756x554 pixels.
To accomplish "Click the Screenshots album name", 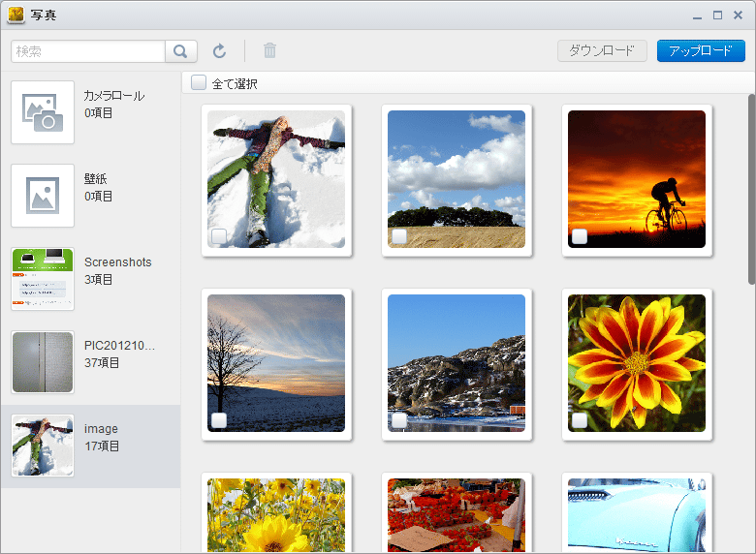I will (118, 262).
